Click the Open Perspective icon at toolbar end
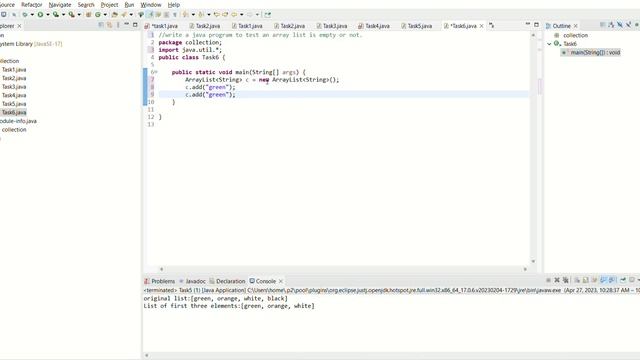 point(267,14)
